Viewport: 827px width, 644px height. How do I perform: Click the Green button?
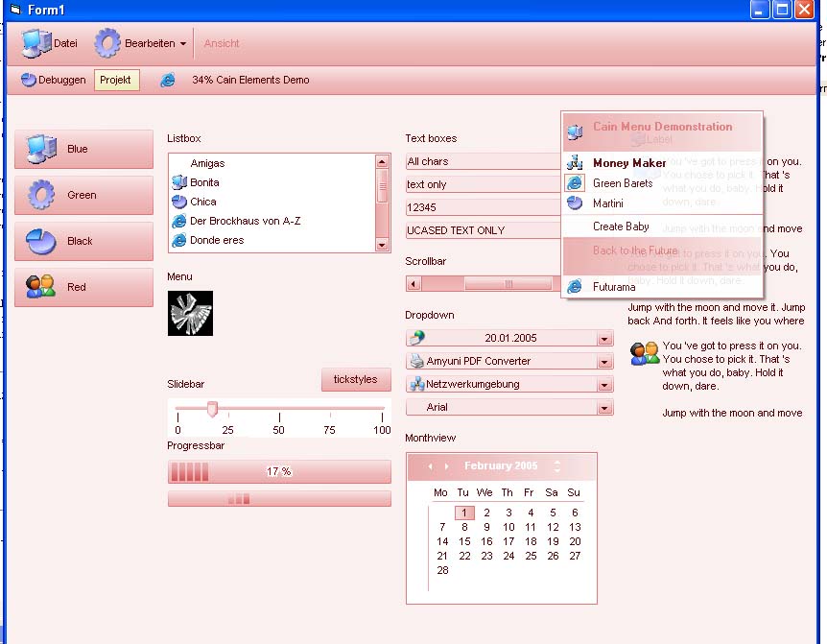(83, 195)
